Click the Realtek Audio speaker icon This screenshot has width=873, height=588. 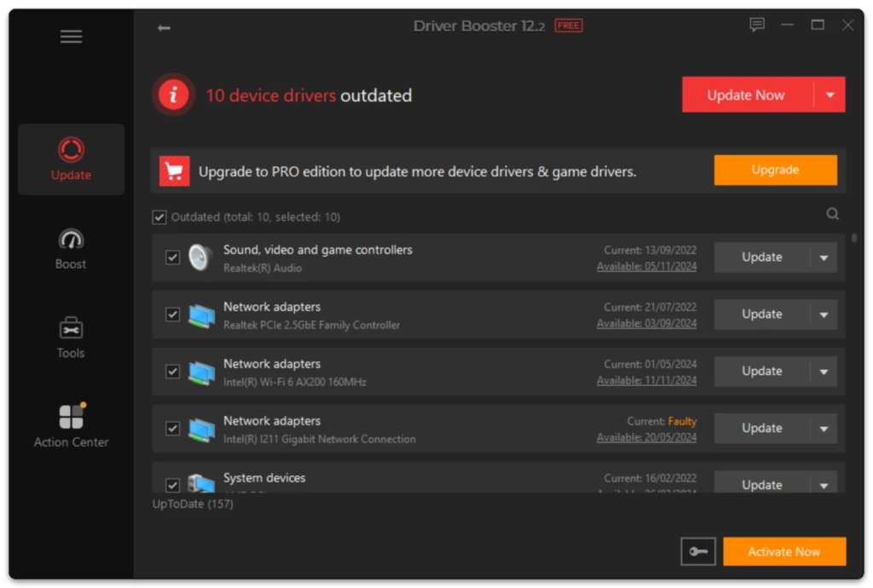click(201, 257)
